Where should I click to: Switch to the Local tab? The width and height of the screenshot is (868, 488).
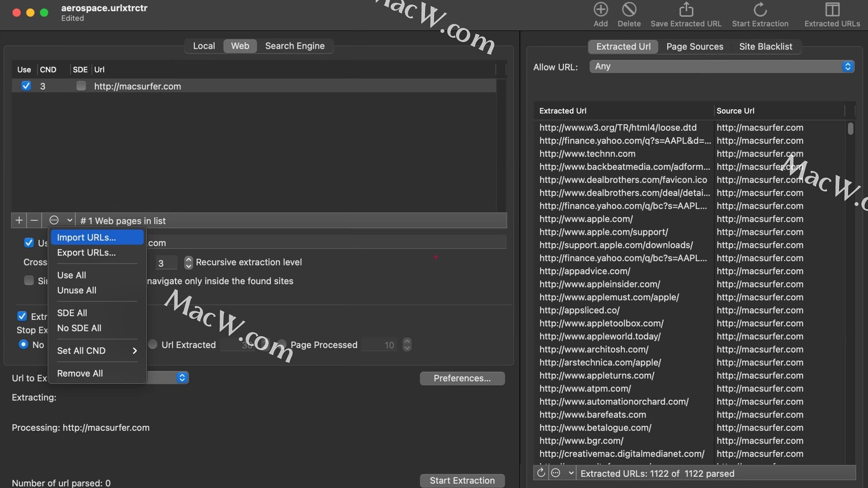[x=204, y=46]
